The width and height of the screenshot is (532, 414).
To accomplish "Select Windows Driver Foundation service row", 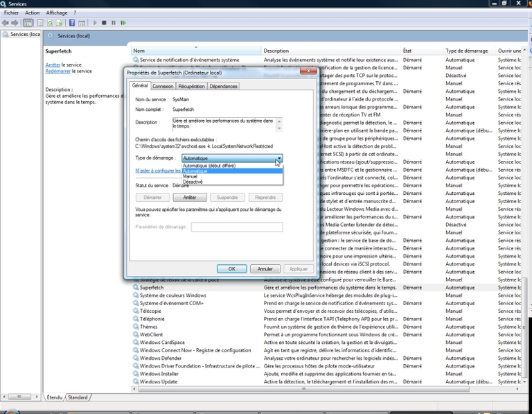I will point(328,365).
